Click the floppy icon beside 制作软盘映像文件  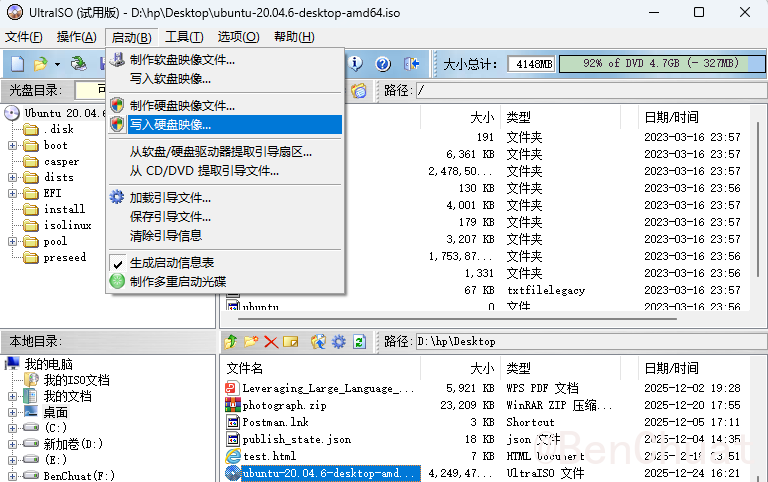click(x=117, y=60)
